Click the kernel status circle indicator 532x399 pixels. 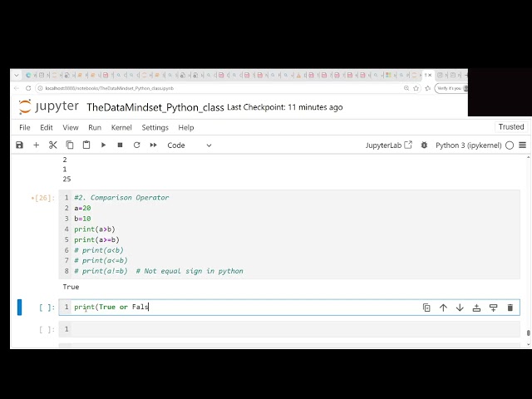tap(510, 145)
